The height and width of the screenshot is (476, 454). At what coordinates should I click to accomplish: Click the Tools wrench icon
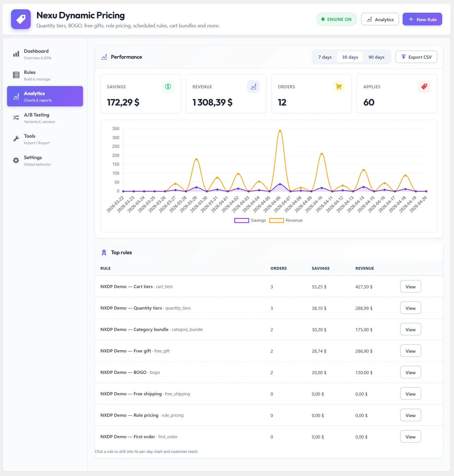(16, 139)
